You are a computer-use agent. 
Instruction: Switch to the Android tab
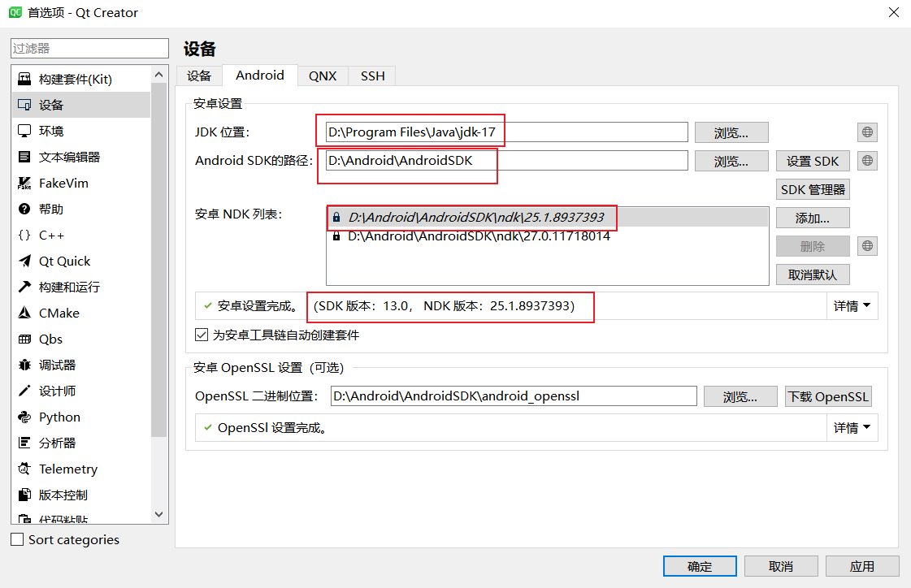[260, 76]
